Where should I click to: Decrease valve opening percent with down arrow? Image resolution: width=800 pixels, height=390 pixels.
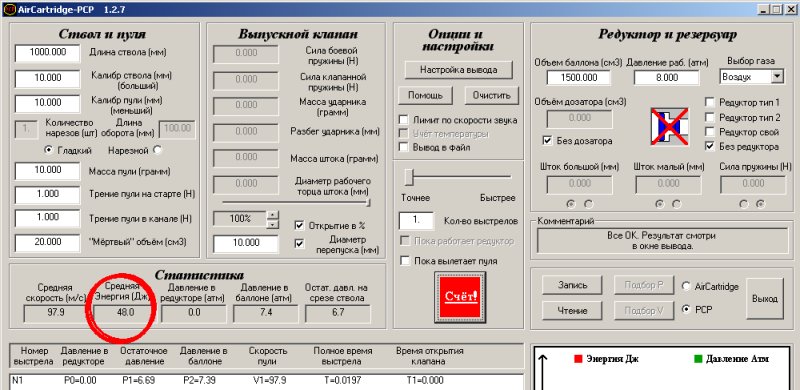click(273, 224)
